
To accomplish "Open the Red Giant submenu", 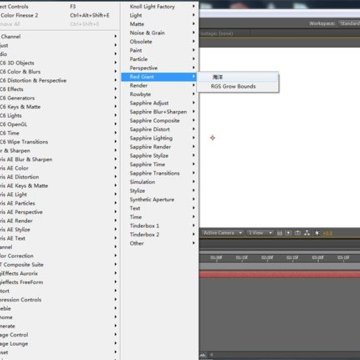I will (x=160, y=77).
